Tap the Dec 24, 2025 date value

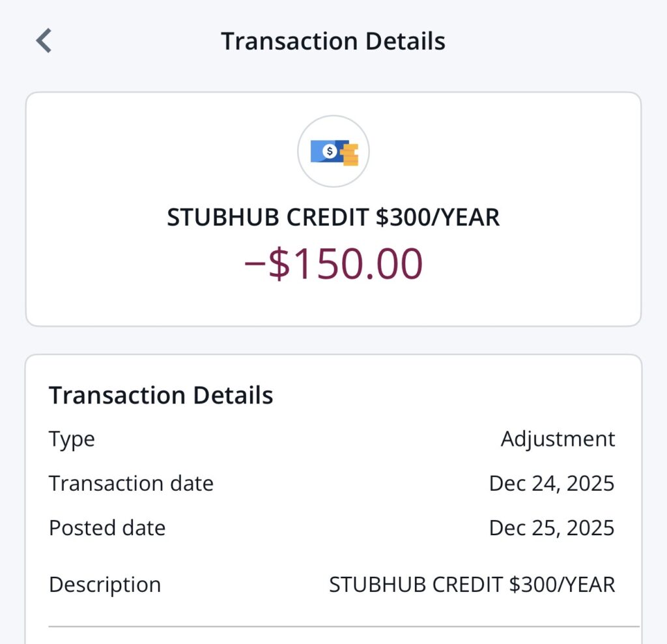551,483
